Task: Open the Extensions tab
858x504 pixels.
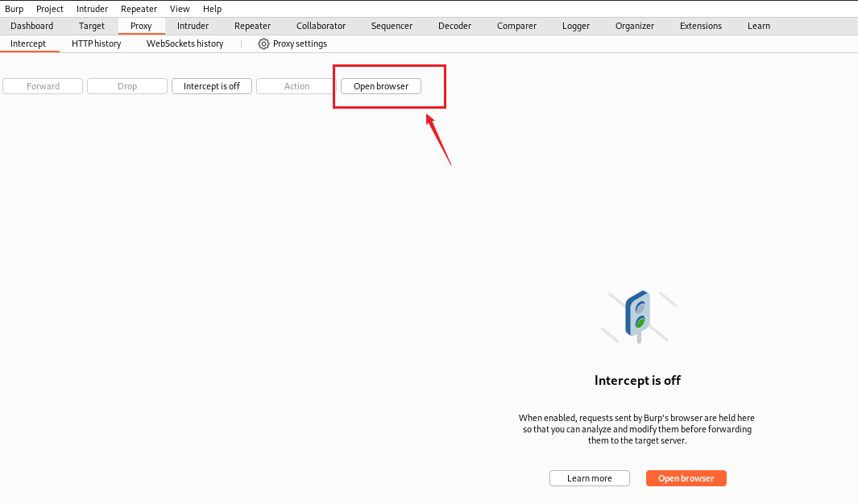Action: [700, 26]
